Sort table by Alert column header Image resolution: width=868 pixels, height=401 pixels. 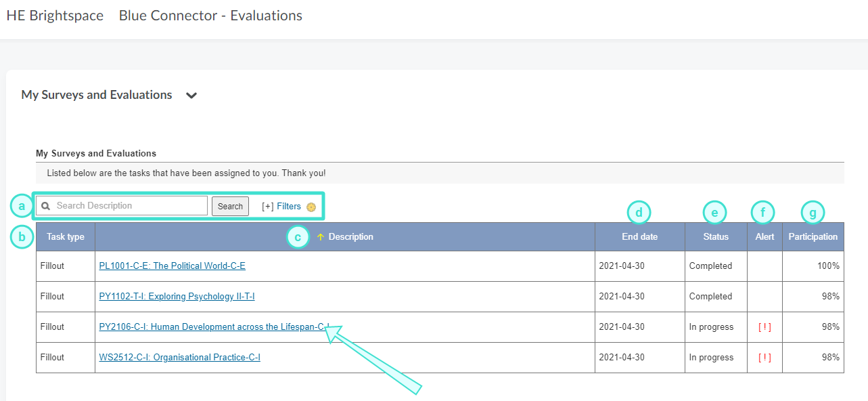(764, 237)
